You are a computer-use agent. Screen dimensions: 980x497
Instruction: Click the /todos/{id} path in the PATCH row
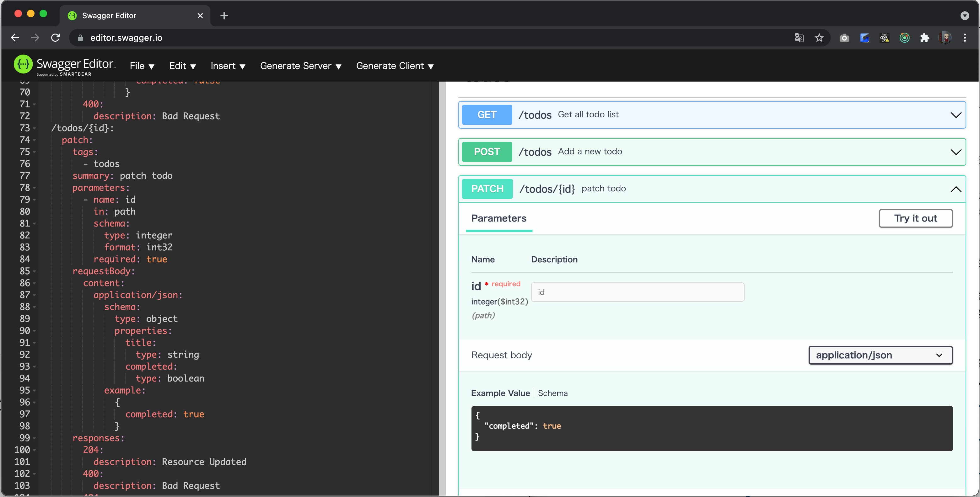(x=547, y=189)
